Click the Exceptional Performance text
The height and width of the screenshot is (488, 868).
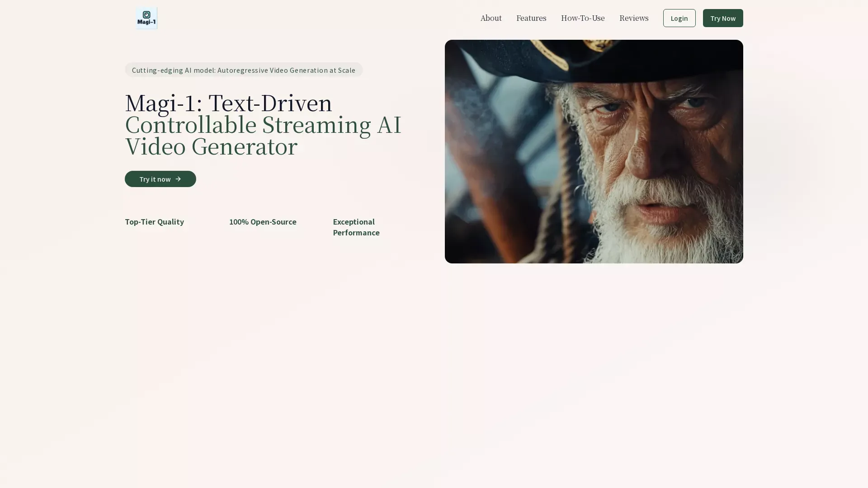356,227
